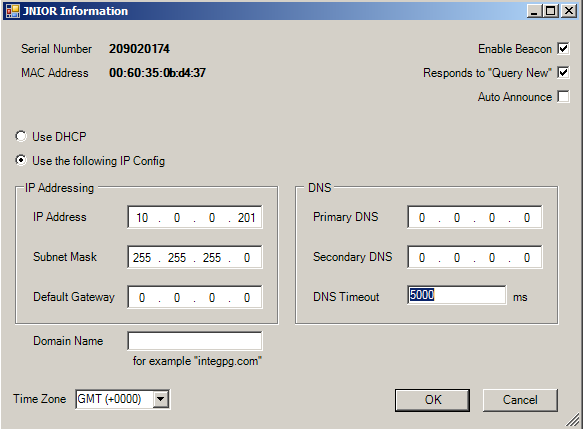
Task: Maximize the JNIOR Information window
Action: click(551, 11)
